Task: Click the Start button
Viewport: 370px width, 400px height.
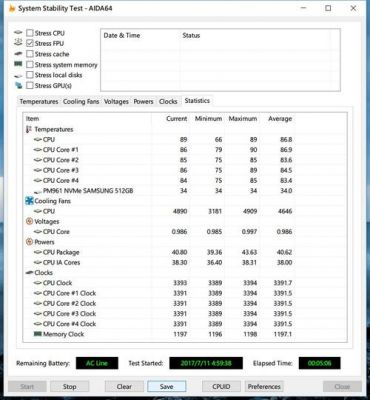Action: 27,387
